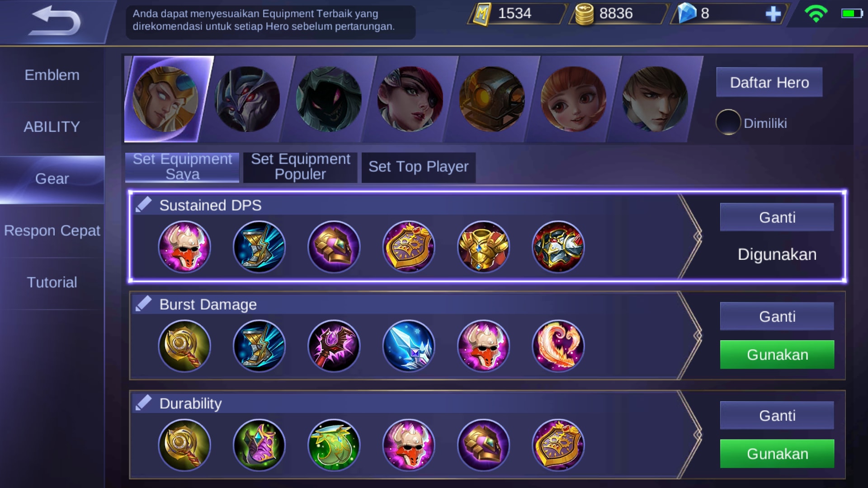Expand the Sustained DPS set arrow
868x488 pixels.
point(692,236)
